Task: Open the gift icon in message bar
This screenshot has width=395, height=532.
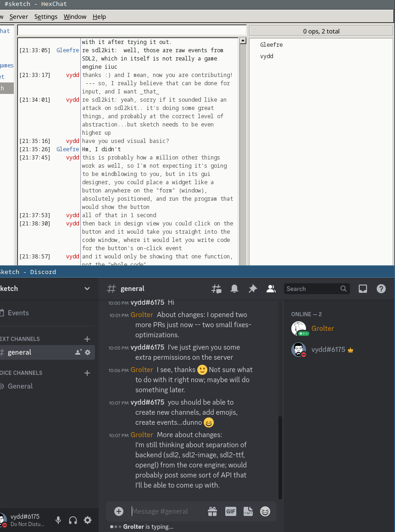Action: click(x=212, y=511)
